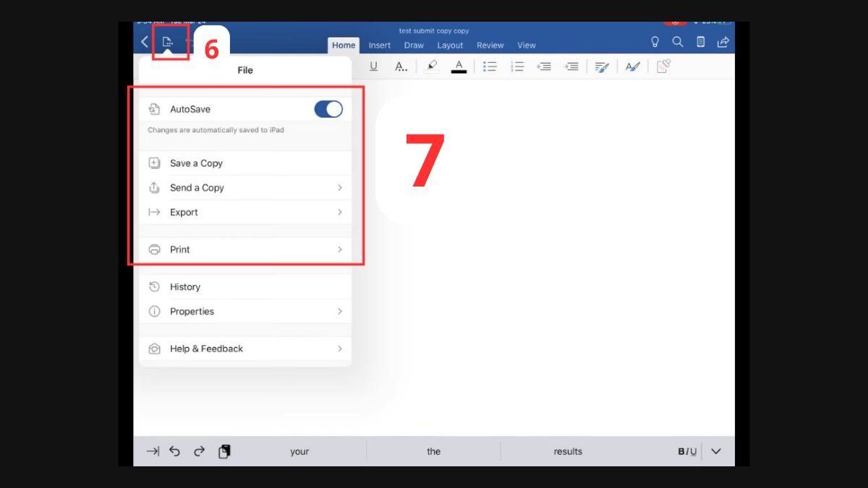Open the B I U formatting shortcut
The height and width of the screenshot is (488, 868).
687,451
